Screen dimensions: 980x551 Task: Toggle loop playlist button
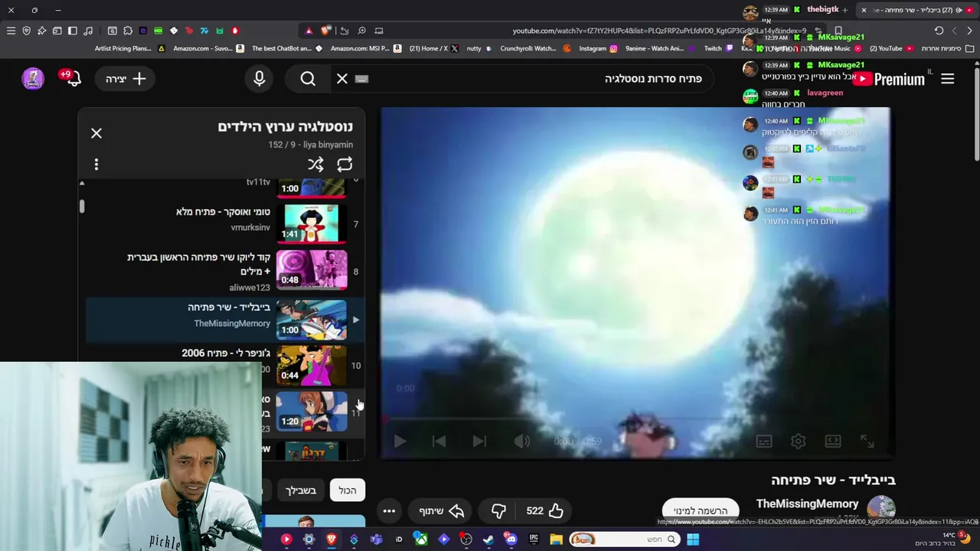(x=345, y=164)
